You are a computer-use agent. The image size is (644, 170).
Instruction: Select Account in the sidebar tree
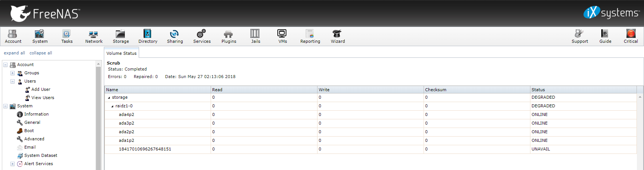[x=25, y=65]
